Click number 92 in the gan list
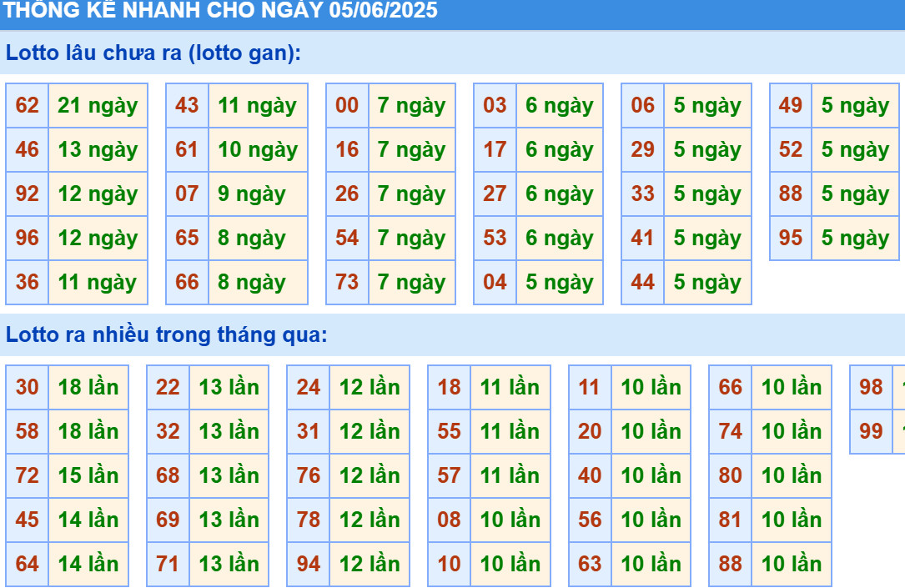 tap(26, 193)
